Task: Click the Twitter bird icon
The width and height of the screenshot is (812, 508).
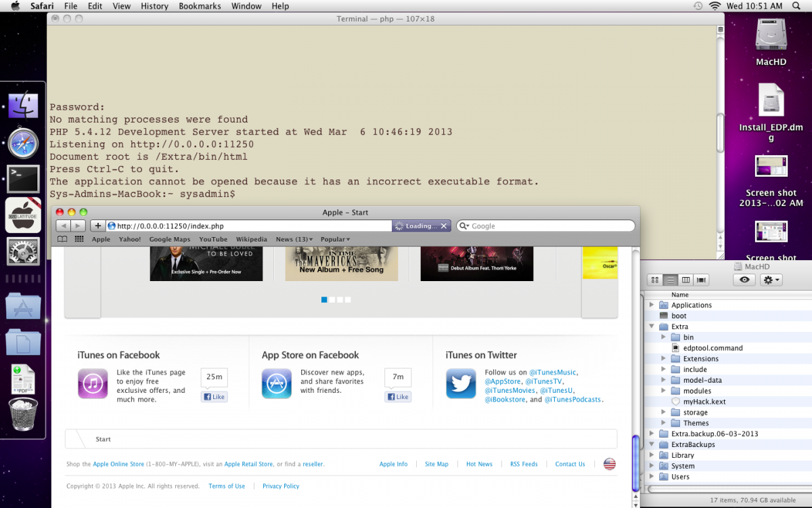Action: [461, 384]
